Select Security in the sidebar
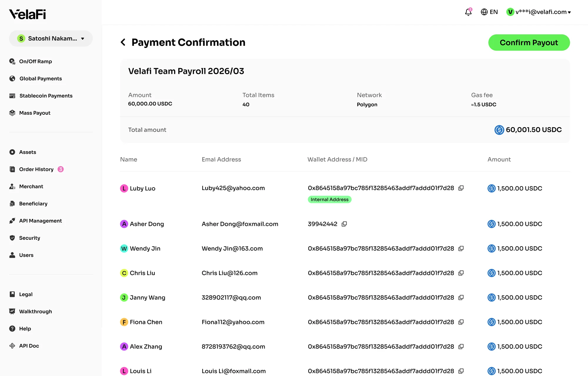The image size is (588, 376). pos(29,238)
